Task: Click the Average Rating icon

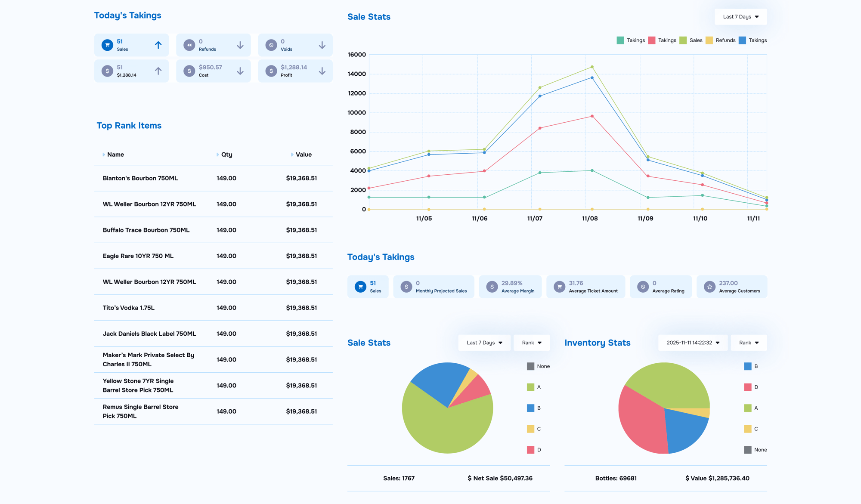Action: (643, 286)
